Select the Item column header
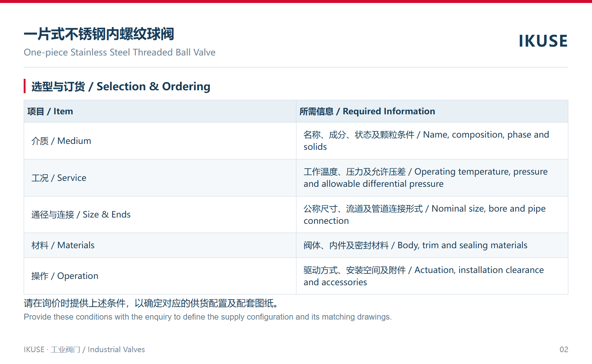This screenshot has width=592, height=364. coord(160,111)
